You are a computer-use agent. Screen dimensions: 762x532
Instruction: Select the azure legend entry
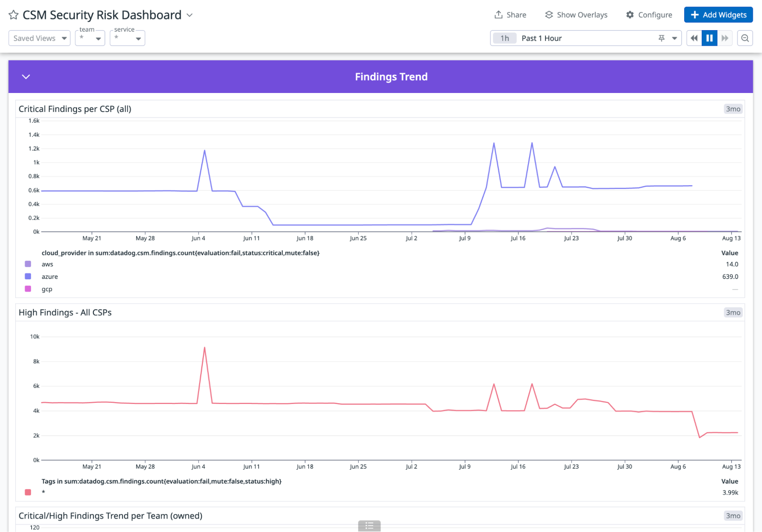(50, 276)
